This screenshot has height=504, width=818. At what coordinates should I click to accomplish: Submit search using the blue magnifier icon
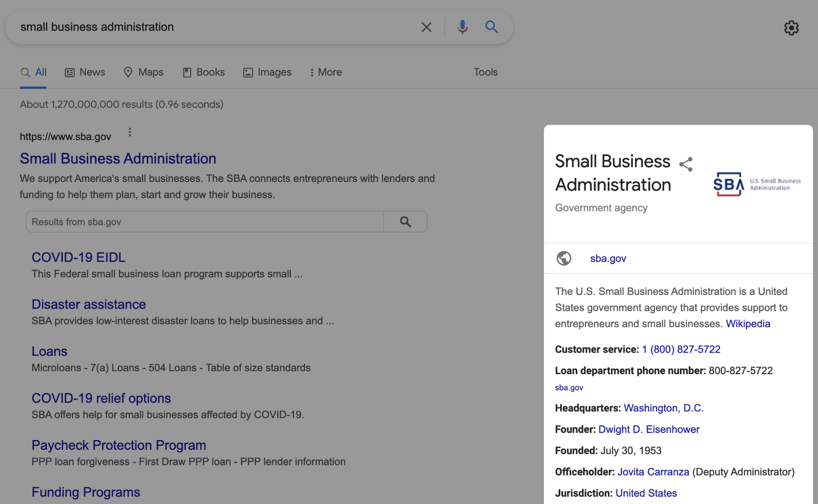click(491, 27)
